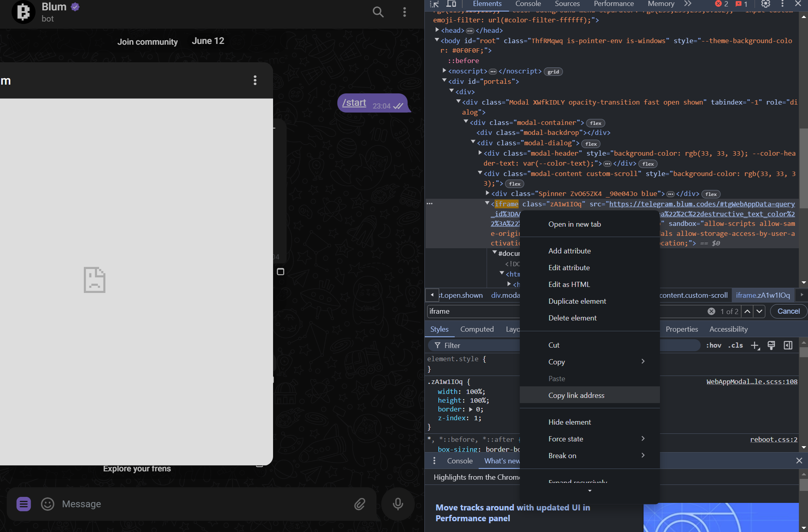This screenshot has width=808, height=532.
Task: Open the emoji picker
Action: pos(48,504)
